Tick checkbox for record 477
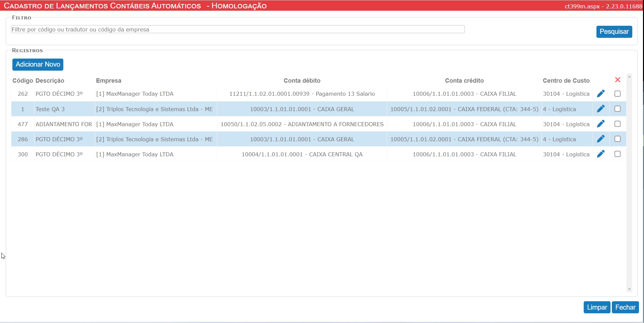The width and height of the screenshot is (644, 323). point(618,124)
